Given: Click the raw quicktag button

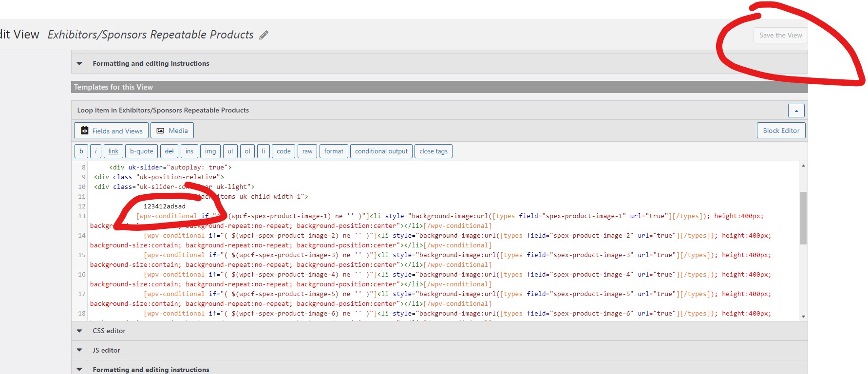Looking at the screenshot, I should pyautogui.click(x=307, y=151).
